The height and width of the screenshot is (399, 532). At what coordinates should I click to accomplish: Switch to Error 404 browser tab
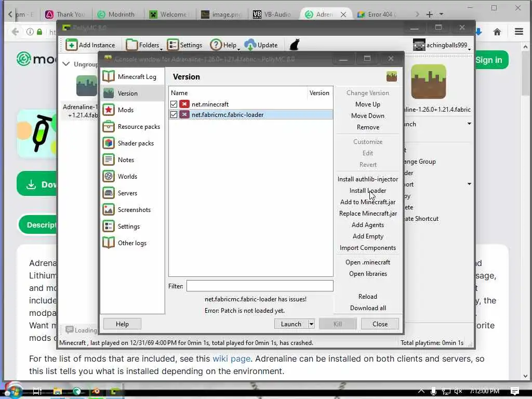pyautogui.click(x=376, y=14)
